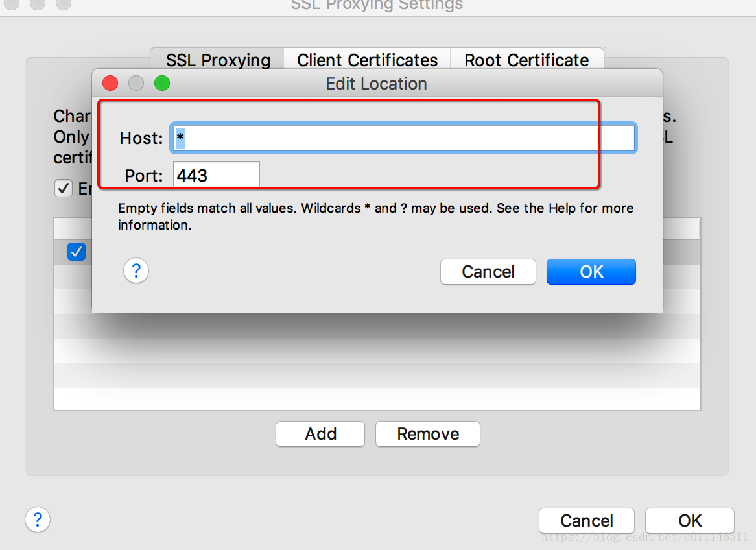756x550 pixels.
Task: Switch to the SSL Proxying tab
Action: click(x=217, y=60)
